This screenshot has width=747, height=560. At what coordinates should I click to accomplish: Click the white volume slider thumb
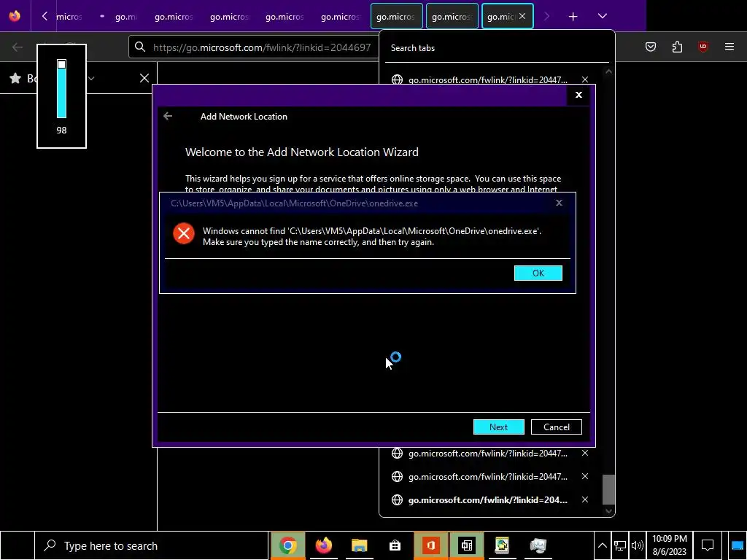61,64
